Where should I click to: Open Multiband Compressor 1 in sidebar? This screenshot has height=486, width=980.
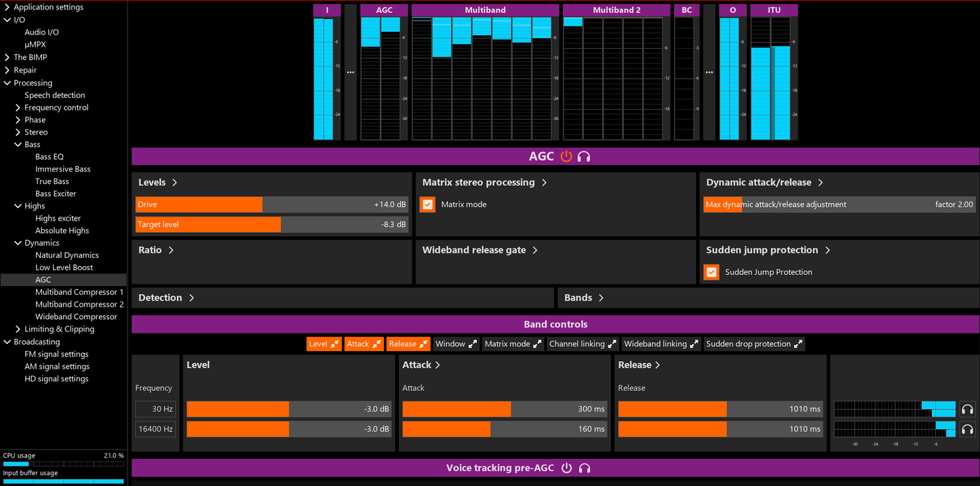pyautogui.click(x=79, y=292)
